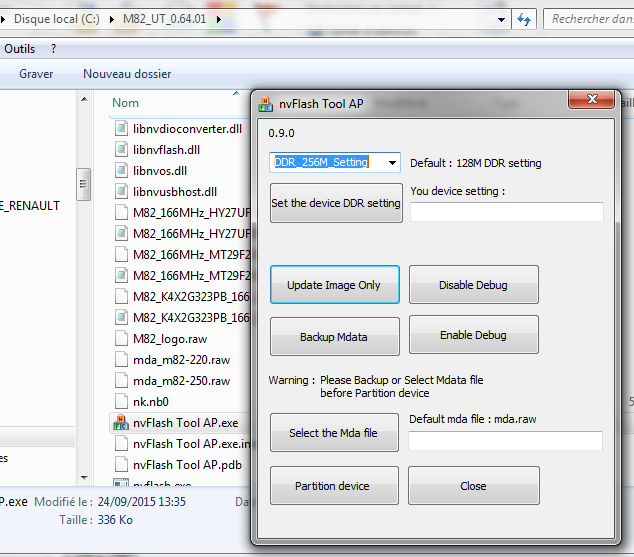Click the libnvdioconverter.dll file icon
This screenshot has width=634, height=557.
119,129
